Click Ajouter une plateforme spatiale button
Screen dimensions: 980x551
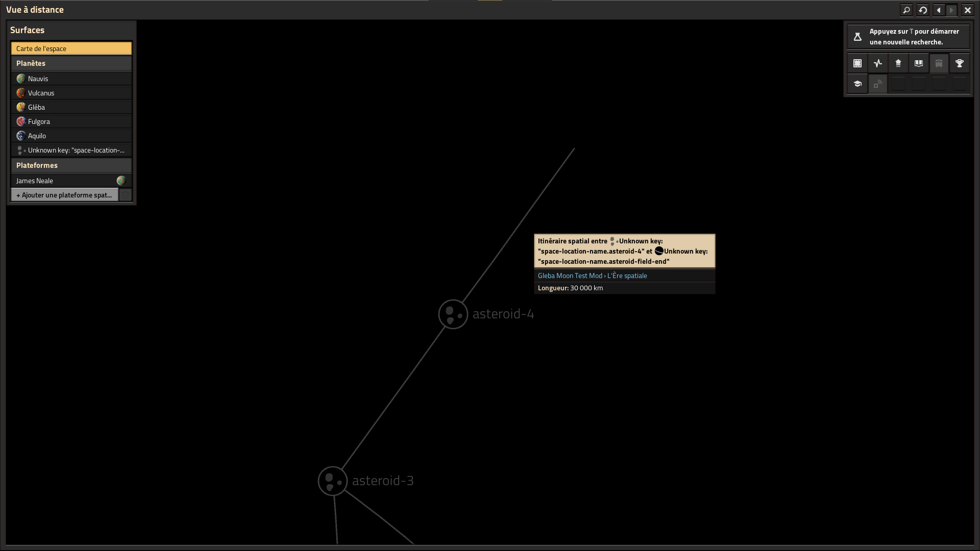pyautogui.click(x=64, y=195)
